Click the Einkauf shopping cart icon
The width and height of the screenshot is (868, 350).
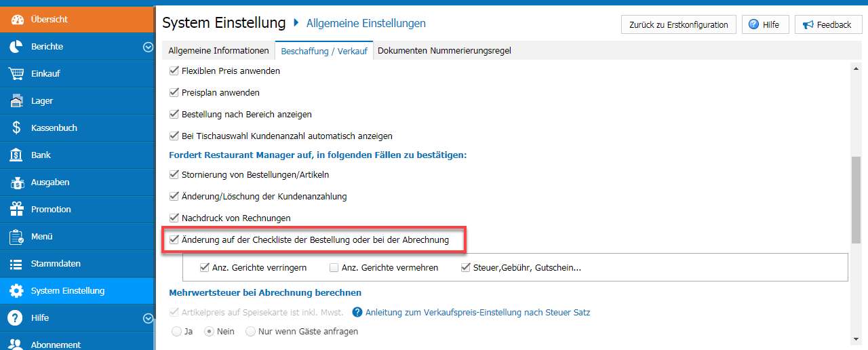[17, 74]
